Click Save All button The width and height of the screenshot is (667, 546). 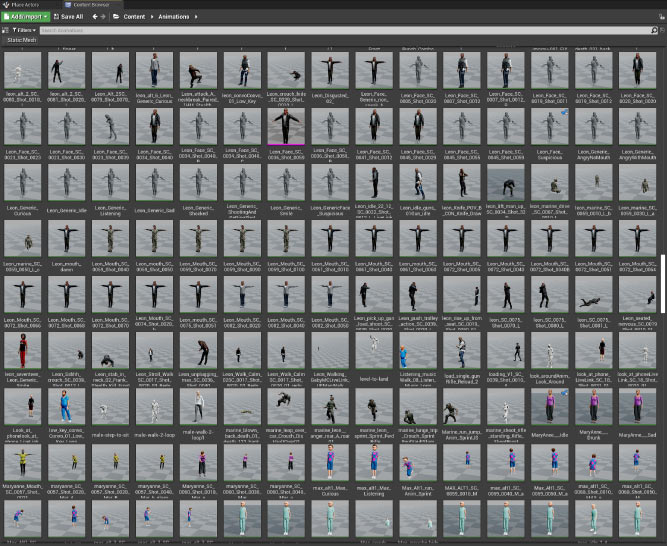[68, 17]
